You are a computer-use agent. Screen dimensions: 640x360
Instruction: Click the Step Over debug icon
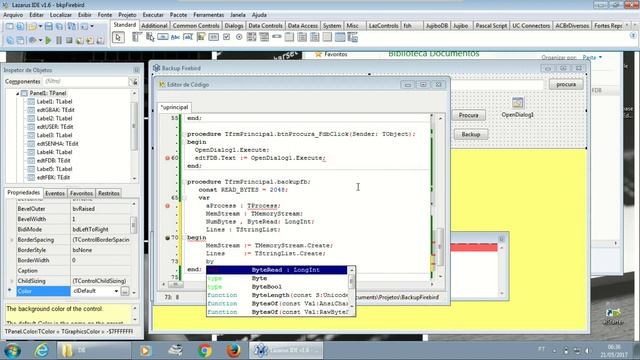click(x=89, y=40)
